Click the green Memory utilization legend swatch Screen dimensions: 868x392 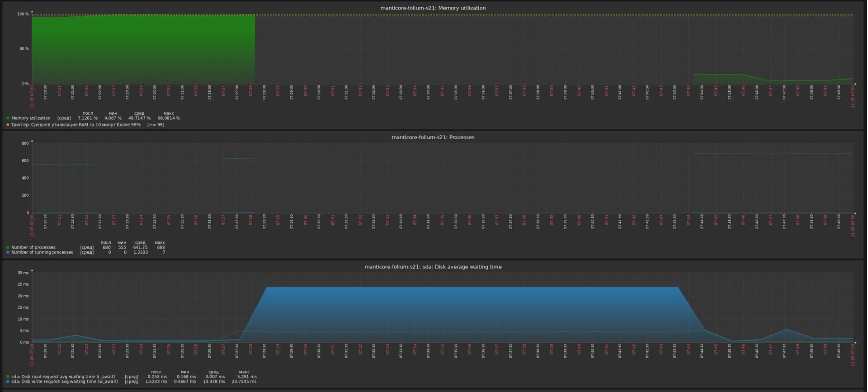click(8, 118)
